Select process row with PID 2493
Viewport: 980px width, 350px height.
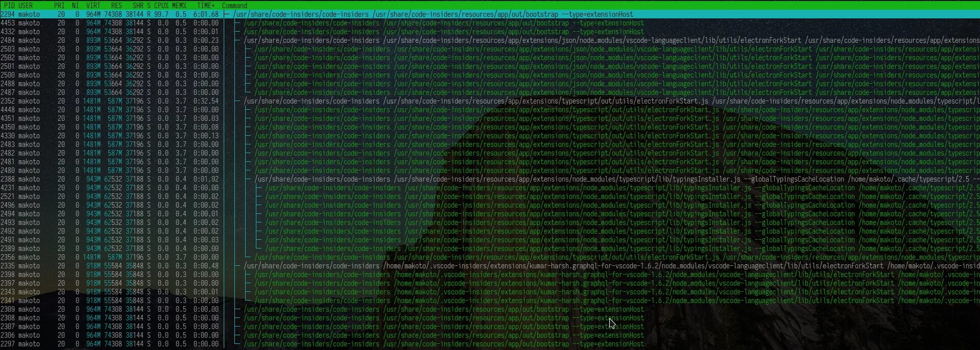click(x=490, y=222)
